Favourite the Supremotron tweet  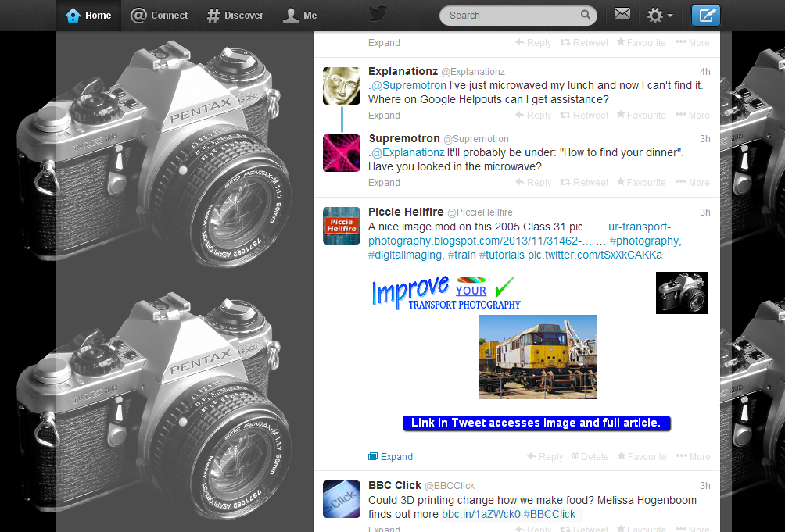click(641, 183)
